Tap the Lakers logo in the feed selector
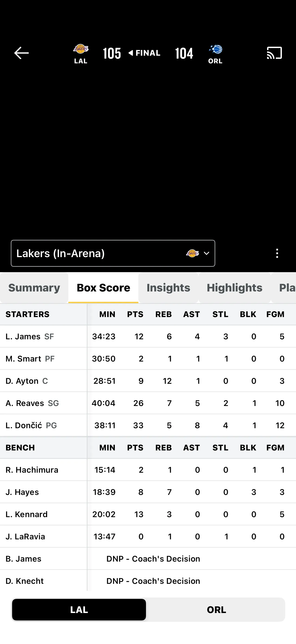 [192, 253]
